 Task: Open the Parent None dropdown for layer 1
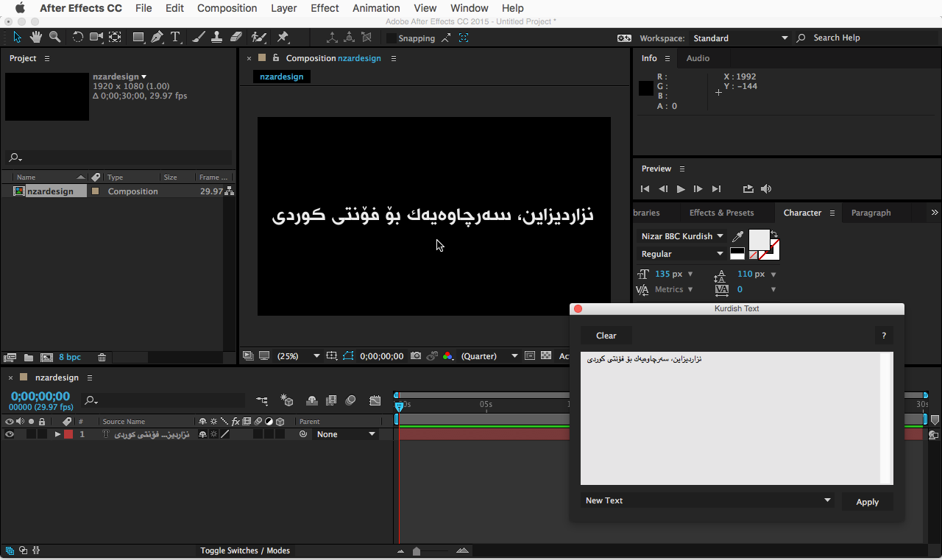pos(346,434)
